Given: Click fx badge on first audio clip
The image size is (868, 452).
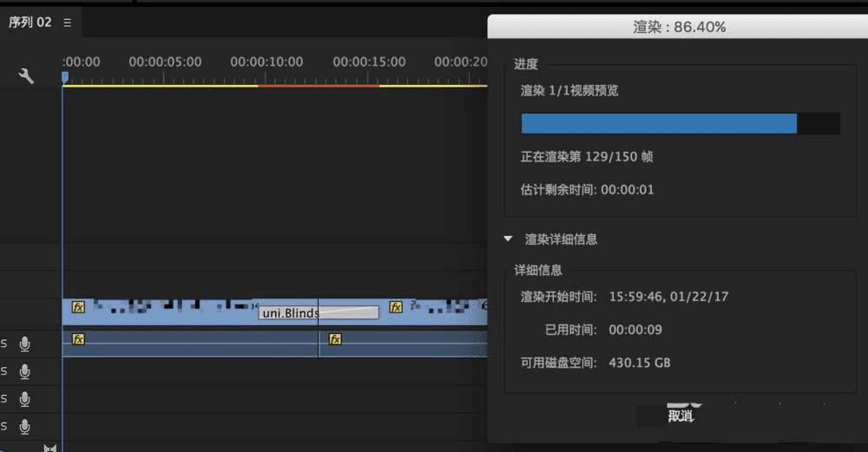Looking at the screenshot, I should pos(79,339).
